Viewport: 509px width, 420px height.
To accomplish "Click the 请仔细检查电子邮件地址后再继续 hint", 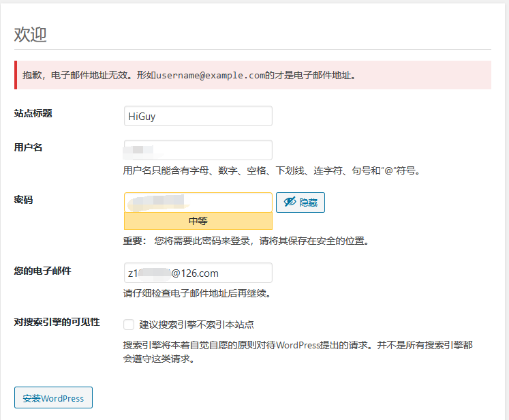I will tap(197, 294).
